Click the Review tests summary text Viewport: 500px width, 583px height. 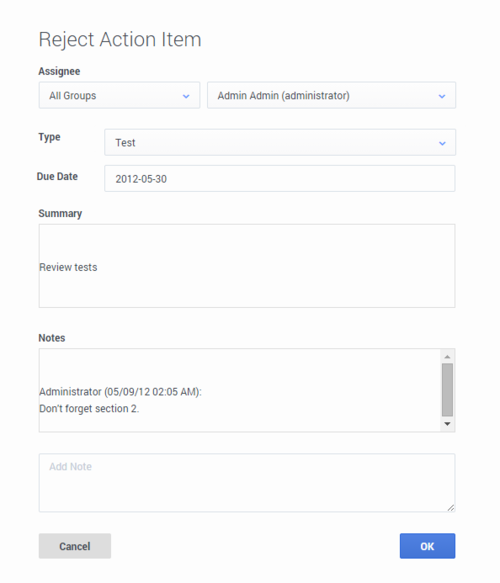pos(68,267)
